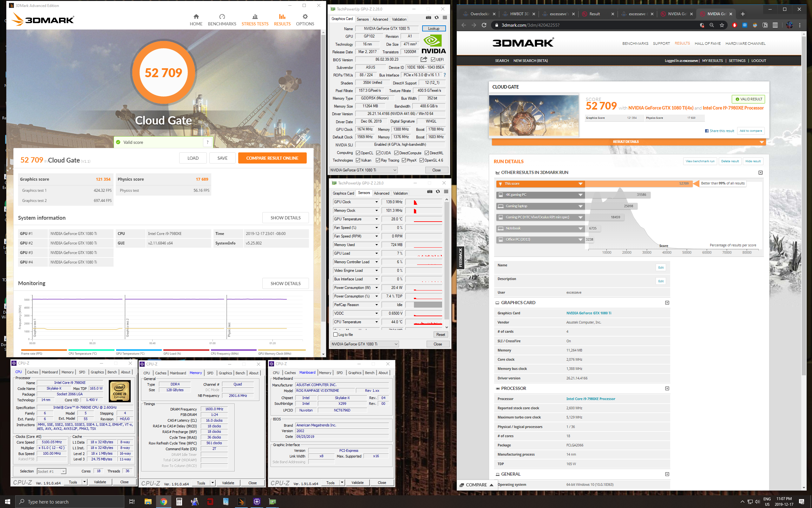This screenshot has height=508, width=812.
Task: Open PerfCap Reason sensor dropdown
Action: click(377, 305)
